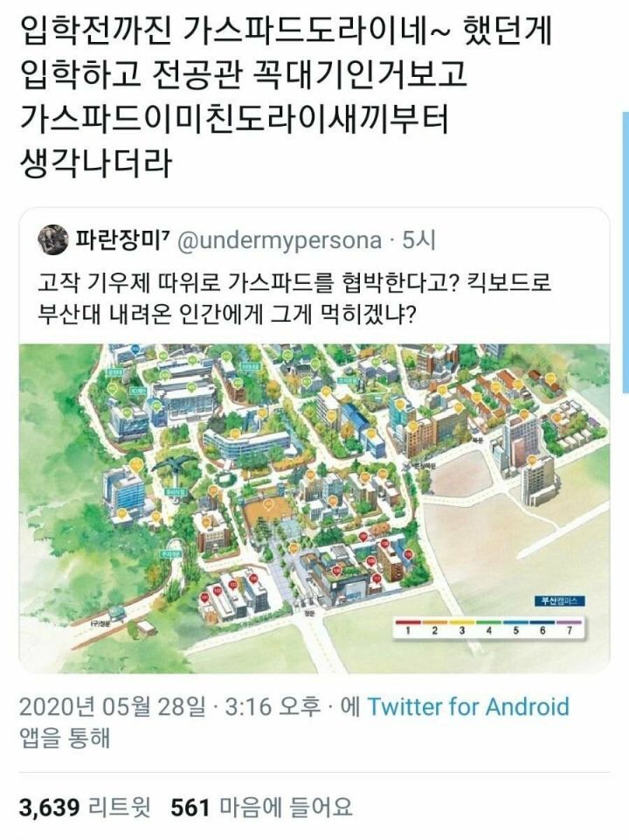Open the campus map image

click(314, 508)
